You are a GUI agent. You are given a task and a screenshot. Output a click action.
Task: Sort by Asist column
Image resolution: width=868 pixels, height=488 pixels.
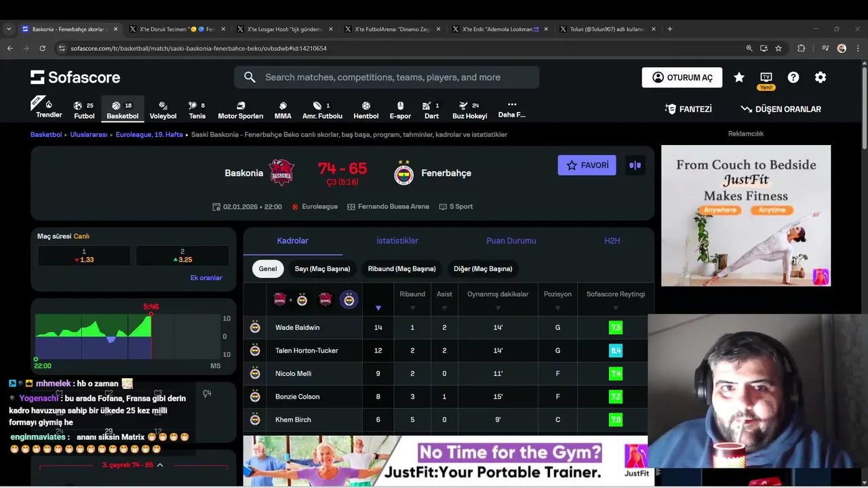pos(444,300)
